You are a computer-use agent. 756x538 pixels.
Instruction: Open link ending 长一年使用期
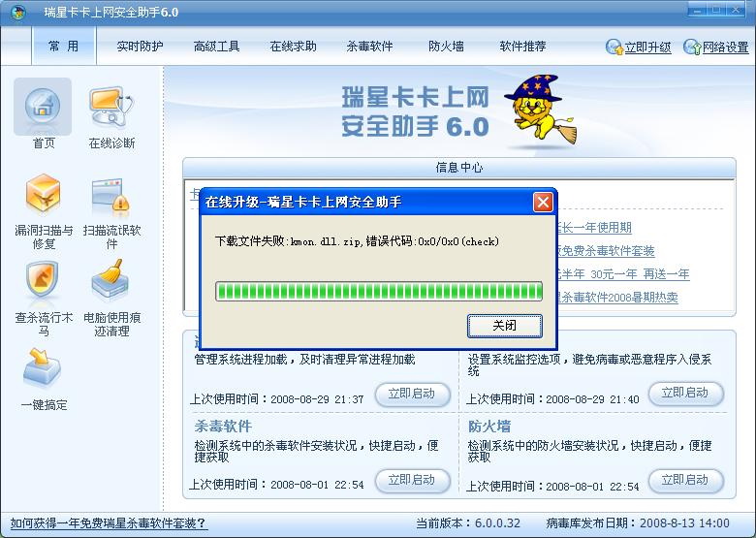[x=594, y=228]
